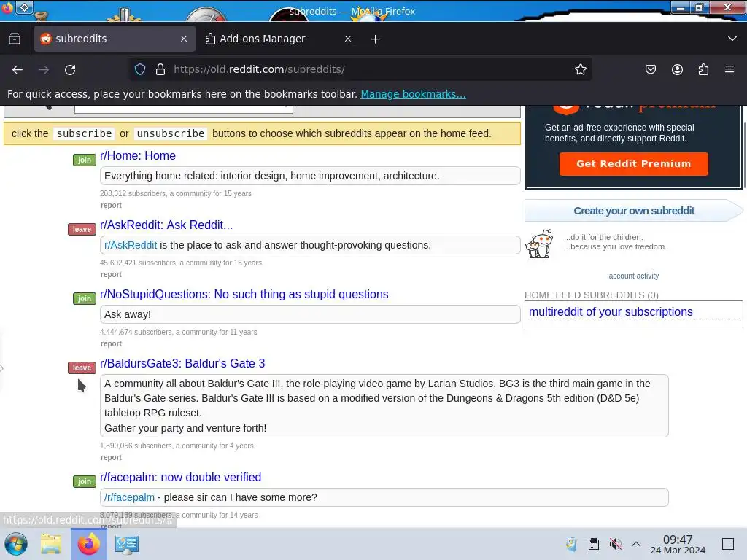
Task: Open the recent browsing Firefox View icon
Action: click(x=15, y=39)
